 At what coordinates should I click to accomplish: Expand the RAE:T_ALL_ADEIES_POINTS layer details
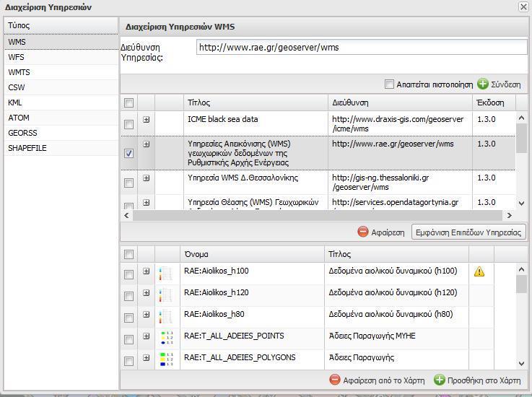coord(147,336)
